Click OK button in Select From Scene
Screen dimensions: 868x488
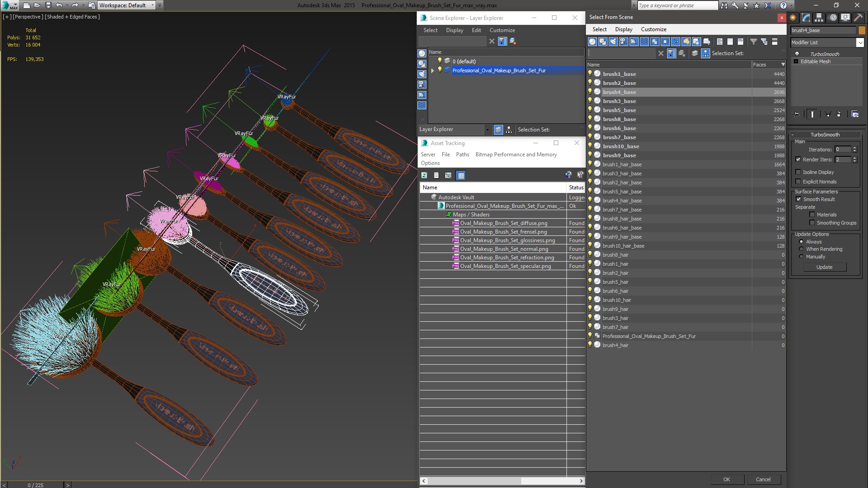pyautogui.click(x=726, y=479)
